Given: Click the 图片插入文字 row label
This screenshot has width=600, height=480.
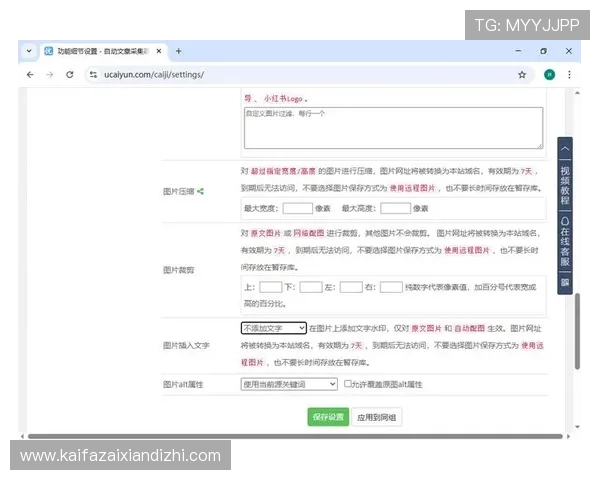Looking at the screenshot, I should pos(186,345).
